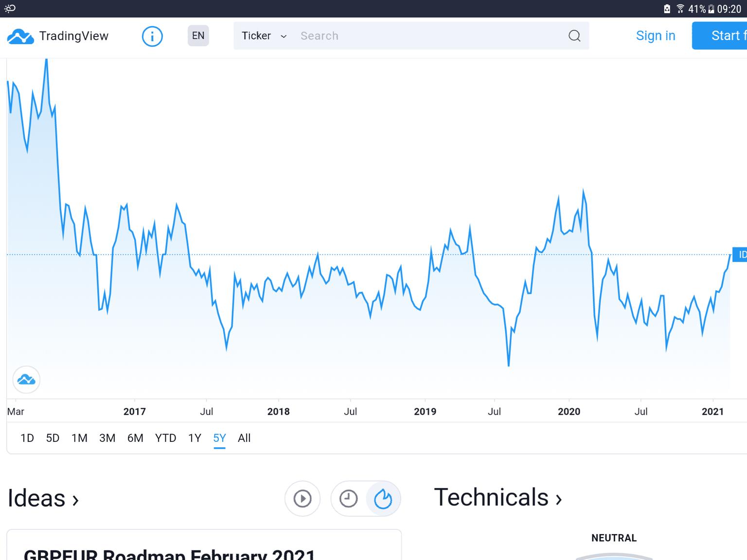Image resolution: width=747 pixels, height=560 pixels.
Task: Open the EN language selector
Action: (x=198, y=36)
